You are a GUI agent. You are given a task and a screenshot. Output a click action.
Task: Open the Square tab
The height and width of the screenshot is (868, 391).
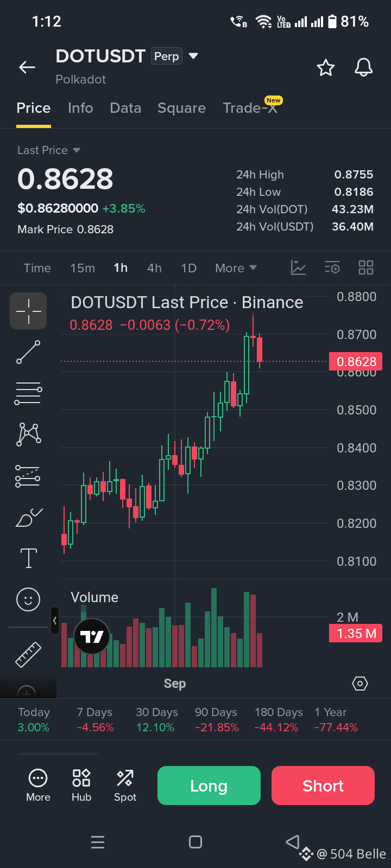[181, 108]
